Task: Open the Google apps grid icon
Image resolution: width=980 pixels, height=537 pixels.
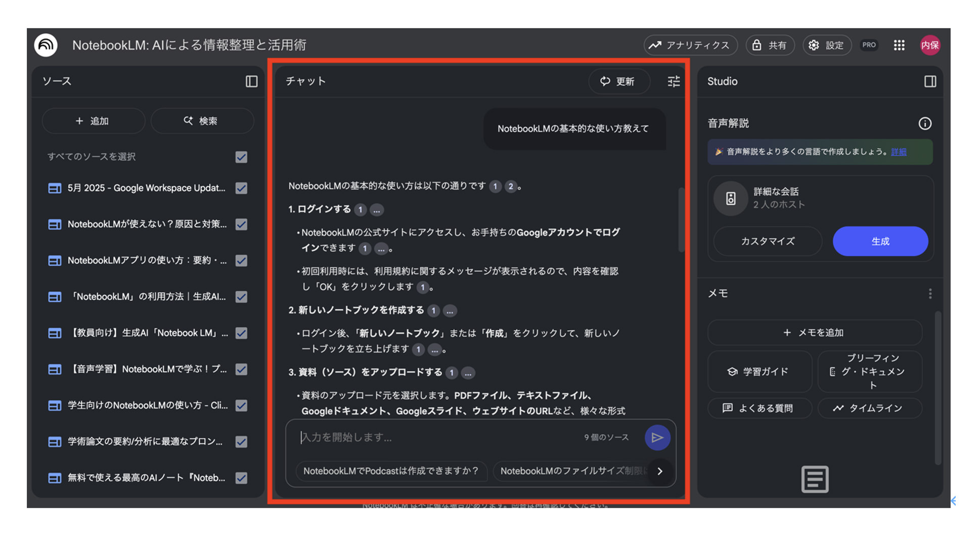Action: coord(899,45)
